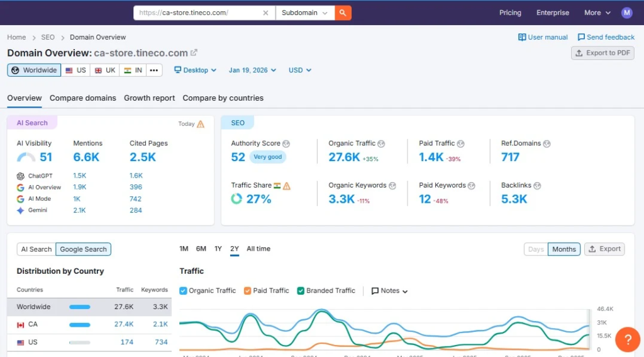644x357 pixels.
Task: Open the orange help question mark bubble
Action: pos(627,339)
